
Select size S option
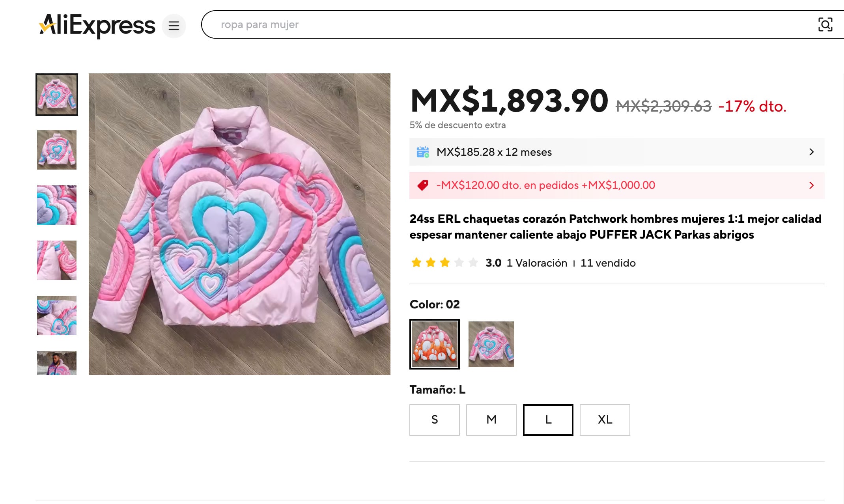(x=435, y=420)
